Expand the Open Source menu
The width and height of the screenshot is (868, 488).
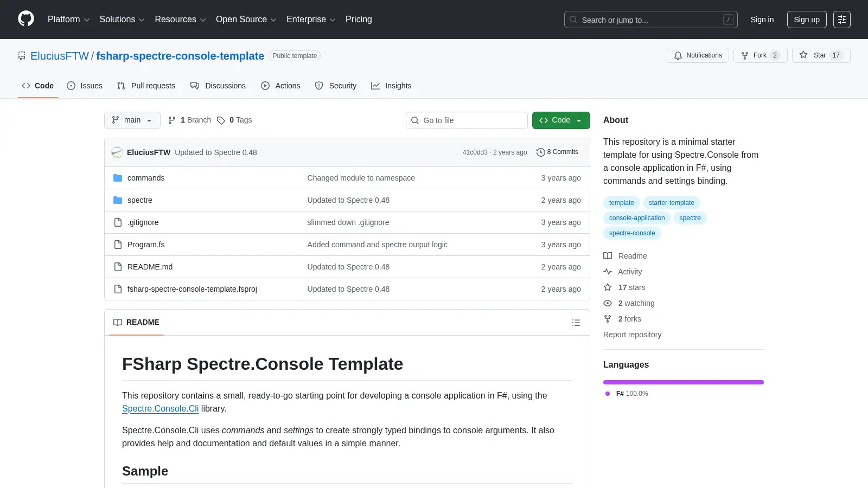246,20
